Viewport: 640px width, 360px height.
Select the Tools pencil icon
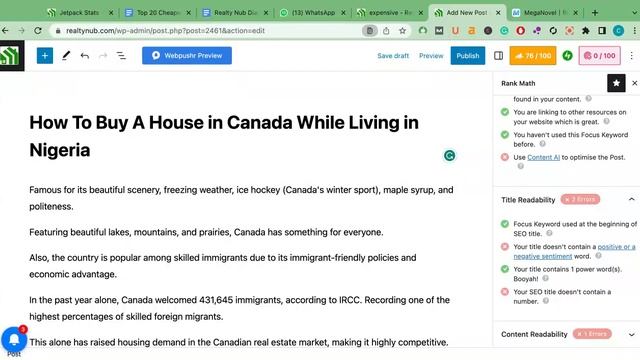(x=66, y=56)
